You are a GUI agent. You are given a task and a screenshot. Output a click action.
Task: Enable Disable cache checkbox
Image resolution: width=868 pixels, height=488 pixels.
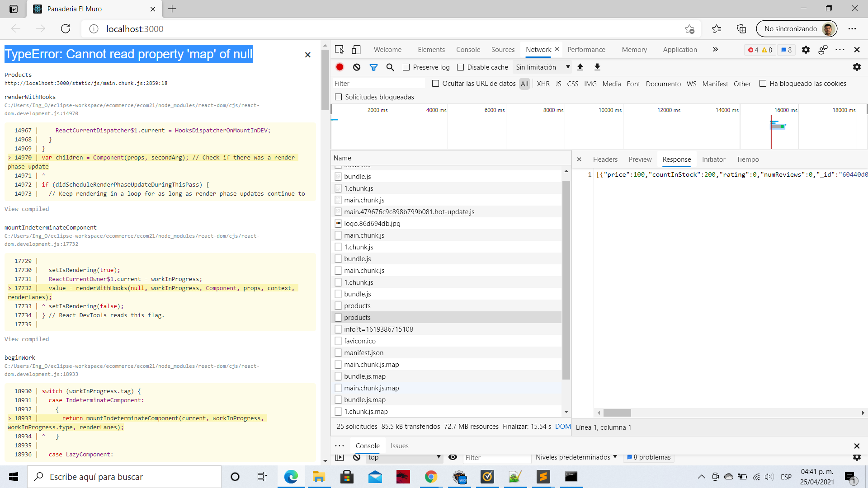460,67
